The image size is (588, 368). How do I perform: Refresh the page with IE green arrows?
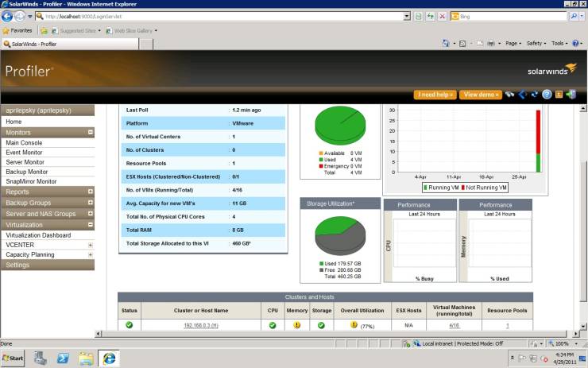pyautogui.click(x=430, y=17)
